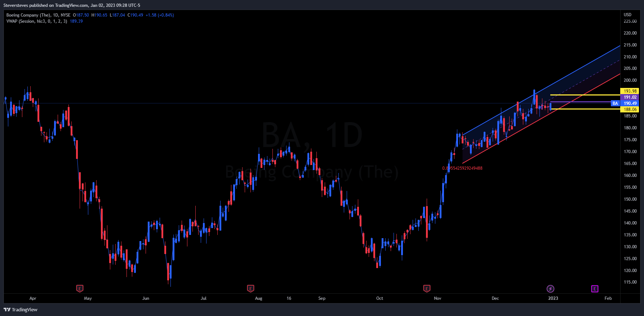Click the earnings marker near May
This screenshot has height=316, width=644.
coord(80,289)
